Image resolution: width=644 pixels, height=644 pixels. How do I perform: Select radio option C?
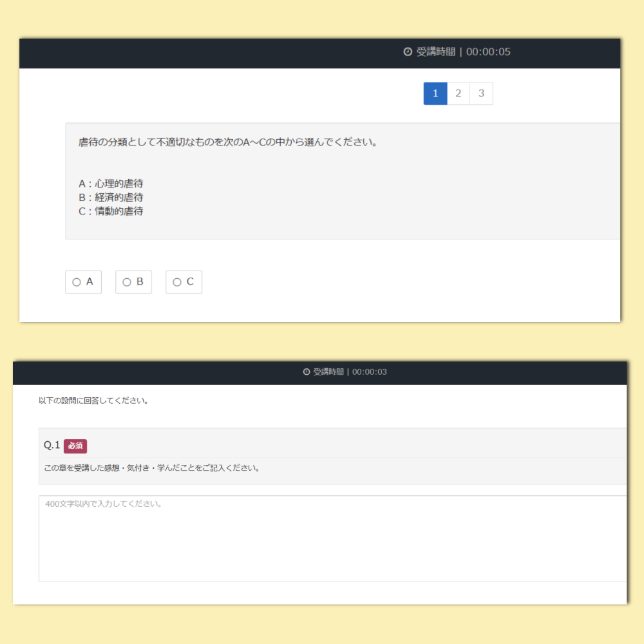click(176, 282)
